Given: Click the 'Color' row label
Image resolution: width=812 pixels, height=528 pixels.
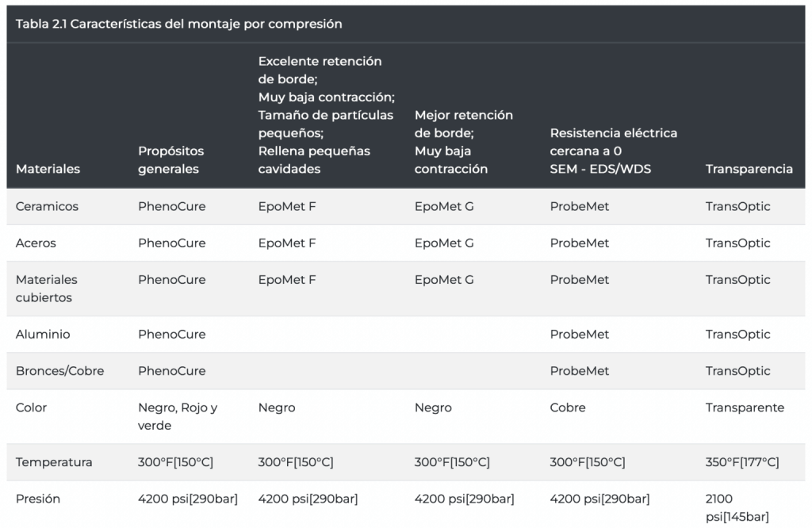Looking at the screenshot, I should pyautogui.click(x=31, y=407).
